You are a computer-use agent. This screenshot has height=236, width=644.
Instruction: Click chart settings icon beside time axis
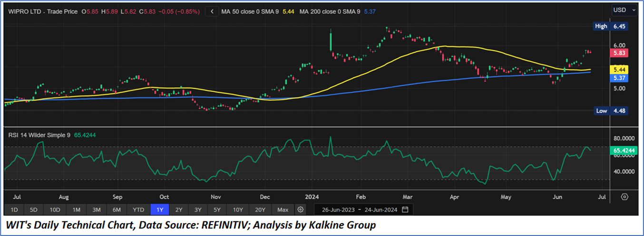coord(624,197)
